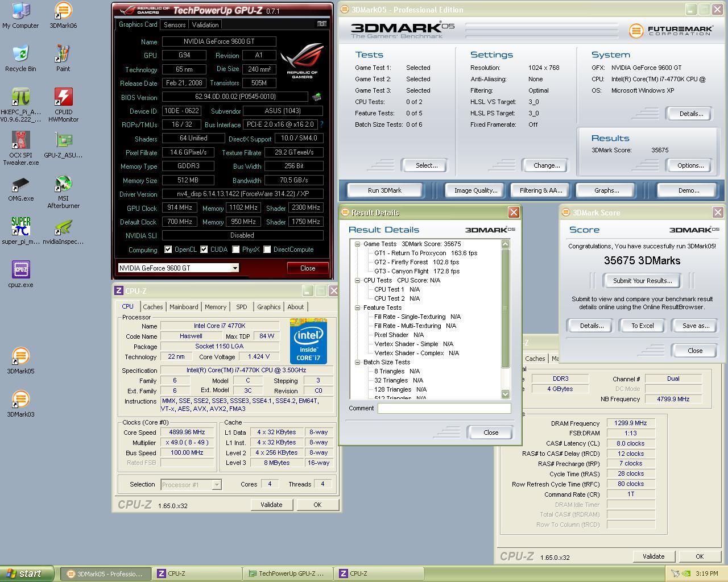Screen dimensions: 728x582
Task: Open the OMG.exe desktop icon
Action: point(20,188)
